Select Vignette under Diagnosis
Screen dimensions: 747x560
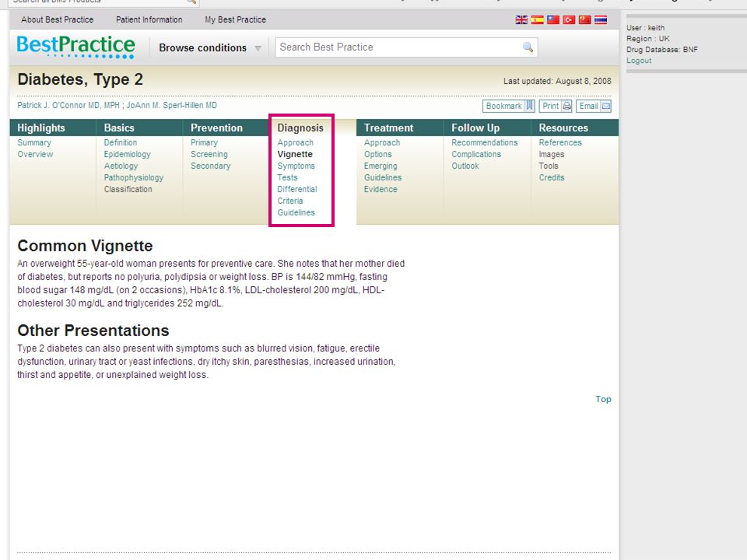coord(295,154)
